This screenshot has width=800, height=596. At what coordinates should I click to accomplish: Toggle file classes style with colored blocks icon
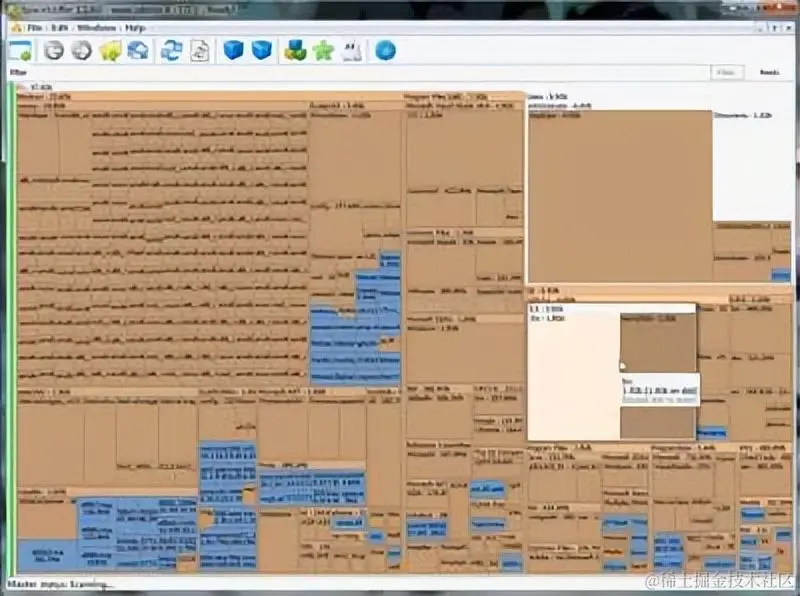coord(295,51)
